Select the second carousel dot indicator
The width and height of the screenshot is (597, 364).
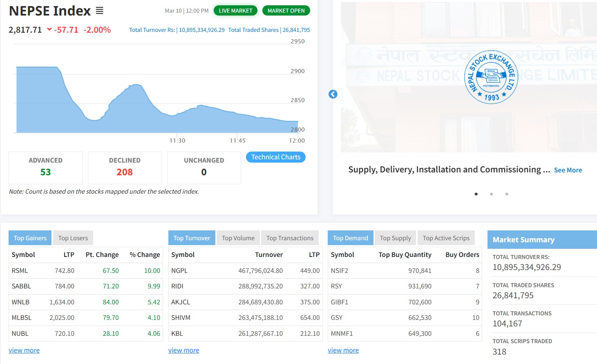pos(491,194)
